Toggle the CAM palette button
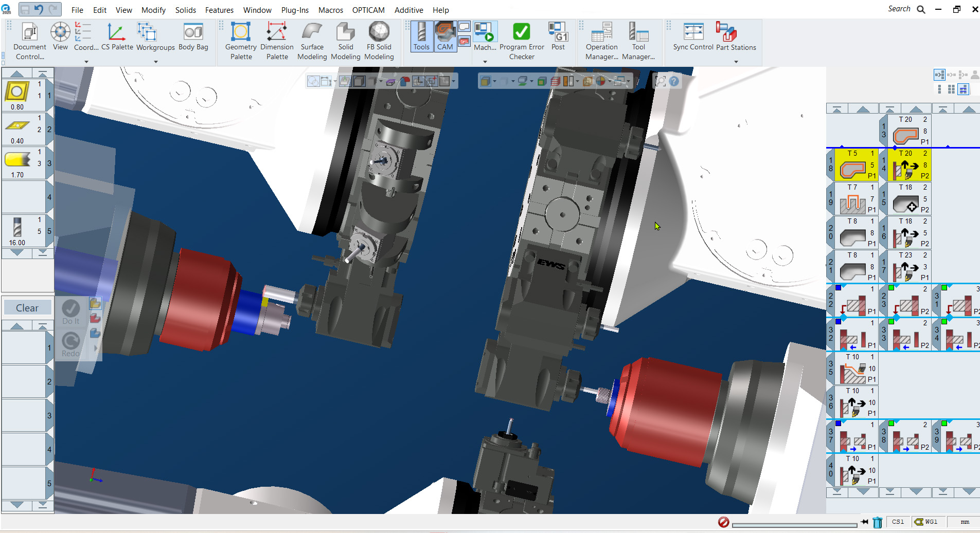The image size is (980, 533). click(445, 37)
